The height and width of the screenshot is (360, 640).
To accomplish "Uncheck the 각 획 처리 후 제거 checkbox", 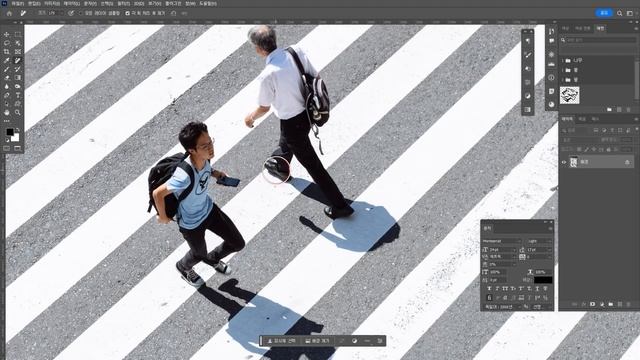I will coord(127,13).
